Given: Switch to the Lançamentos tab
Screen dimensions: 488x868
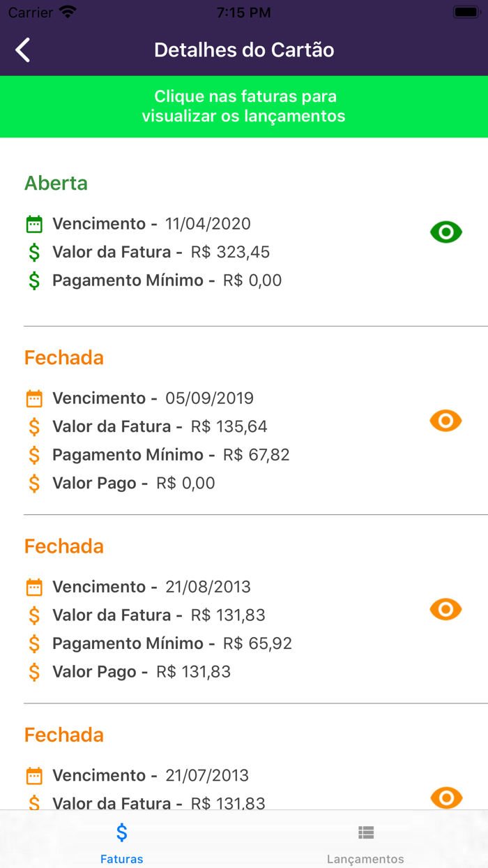Looking at the screenshot, I should [x=365, y=841].
